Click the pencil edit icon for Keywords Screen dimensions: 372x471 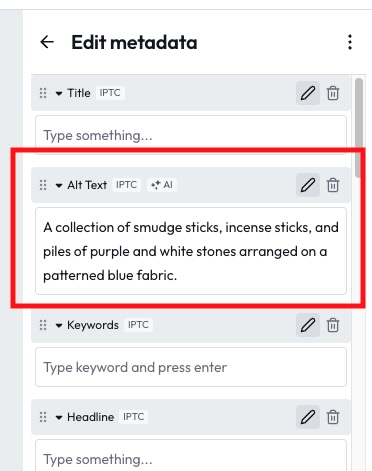coord(308,325)
